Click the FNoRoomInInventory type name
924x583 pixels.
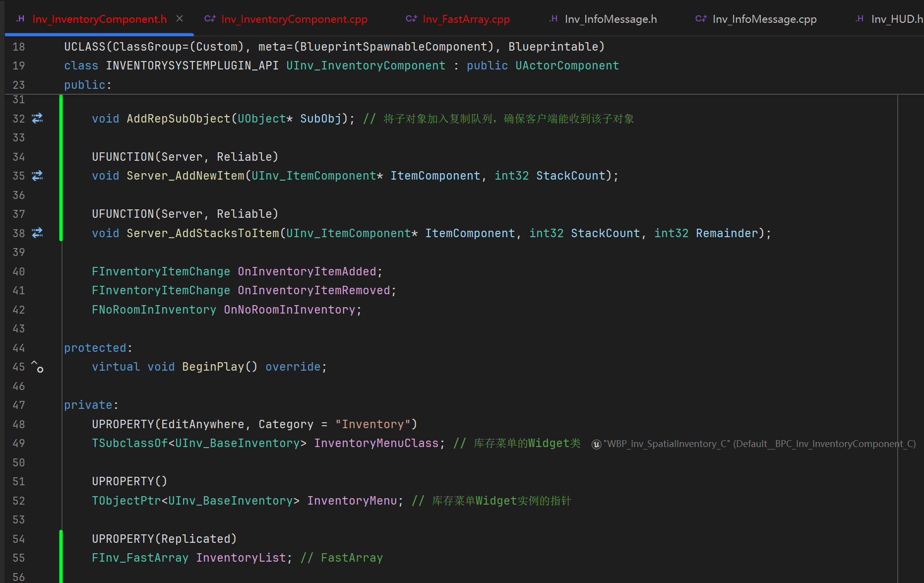coord(154,310)
